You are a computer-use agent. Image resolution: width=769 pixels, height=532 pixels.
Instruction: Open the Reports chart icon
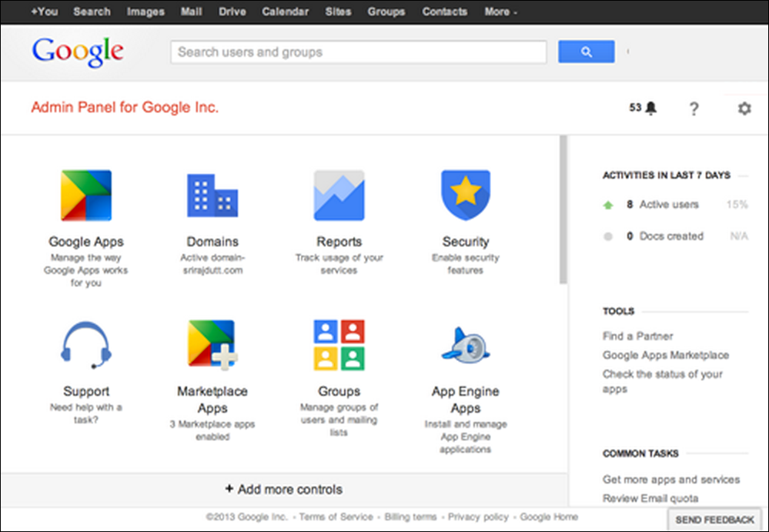coord(339,196)
